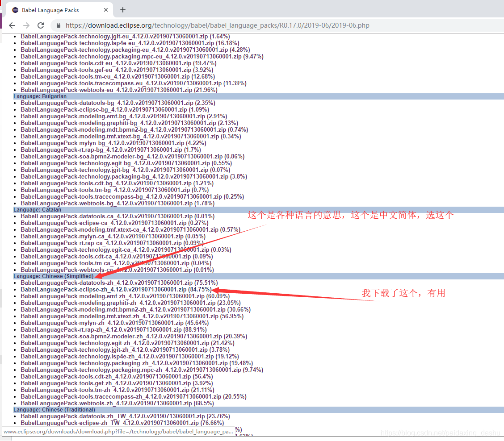The width and height of the screenshot is (504, 441).
Task: Open BabelLanguagePack-soa.bpmn2-modeler-zh zip link
Action: click(134, 336)
